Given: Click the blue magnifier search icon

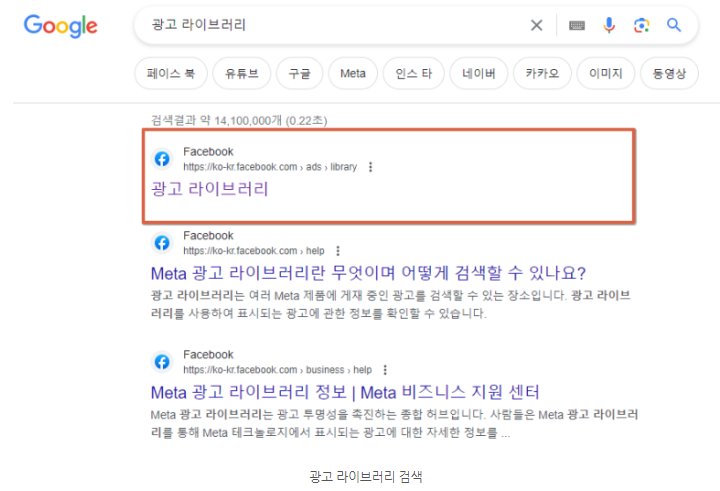Looking at the screenshot, I should (x=674, y=25).
